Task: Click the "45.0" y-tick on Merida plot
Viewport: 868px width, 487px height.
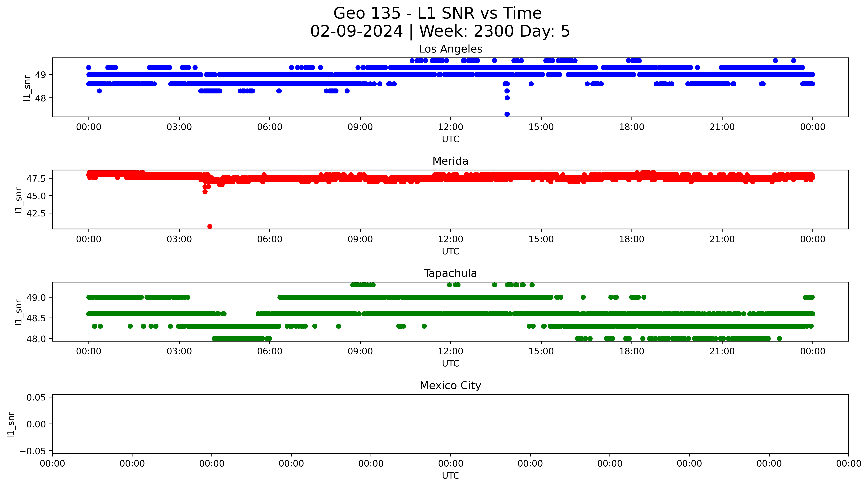Action: click(36, 196)
